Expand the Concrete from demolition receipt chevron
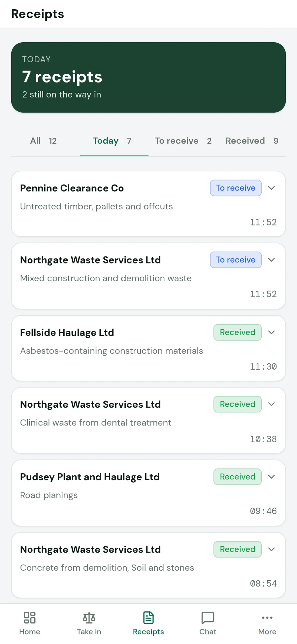Image resolution: width=297 pixels, height=644 pixels. 272,549
